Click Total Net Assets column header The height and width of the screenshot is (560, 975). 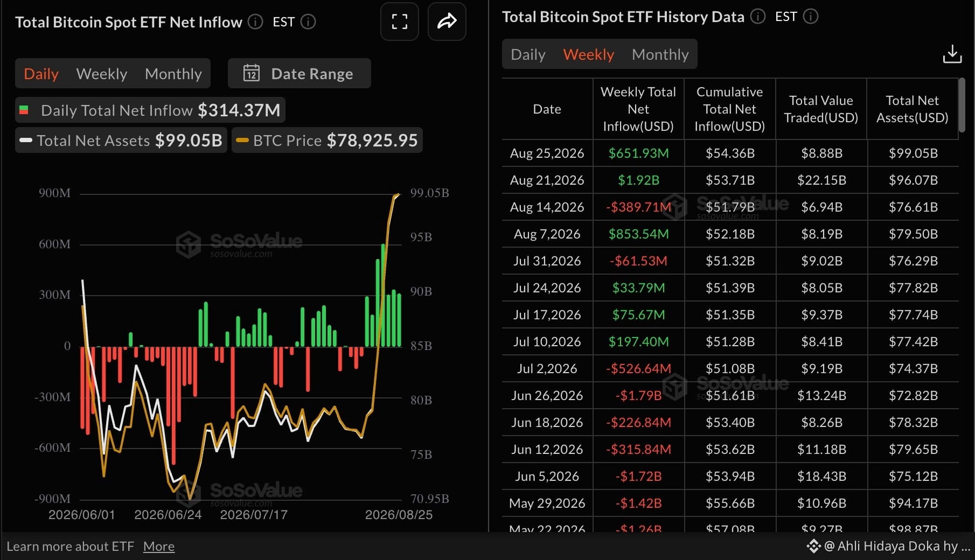913,109
